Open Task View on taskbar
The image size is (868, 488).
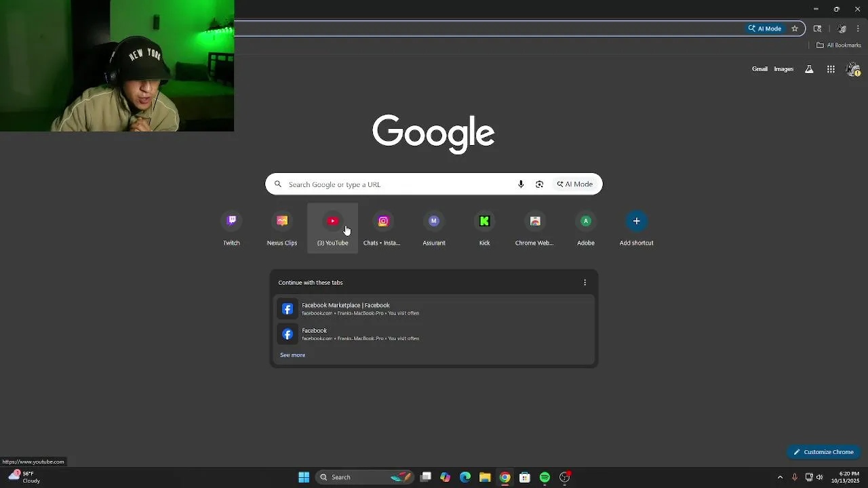pyautogui.click(x=426, y=477)
